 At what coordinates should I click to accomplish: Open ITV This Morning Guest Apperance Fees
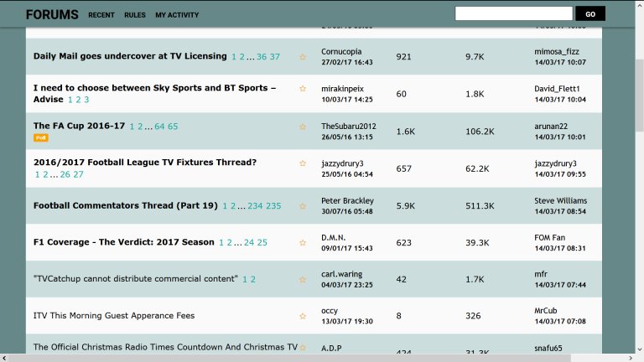[114, 315]
